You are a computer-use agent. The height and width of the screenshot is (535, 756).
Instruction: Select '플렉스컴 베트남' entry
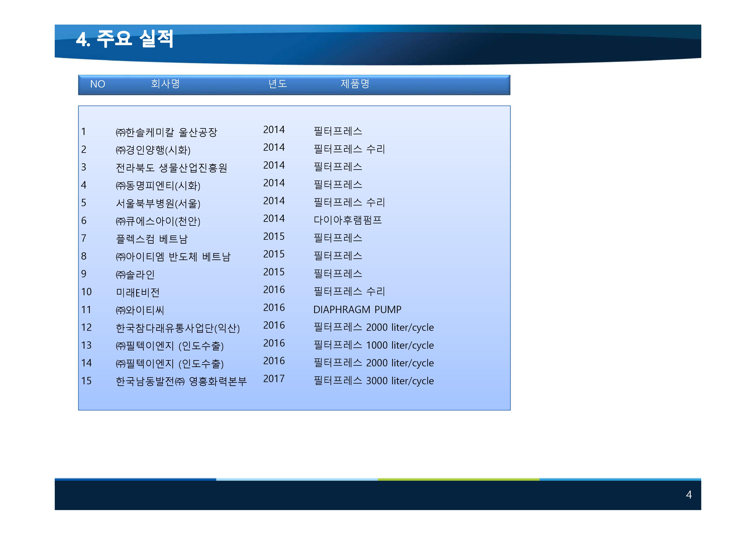click(x=151, y=239)
